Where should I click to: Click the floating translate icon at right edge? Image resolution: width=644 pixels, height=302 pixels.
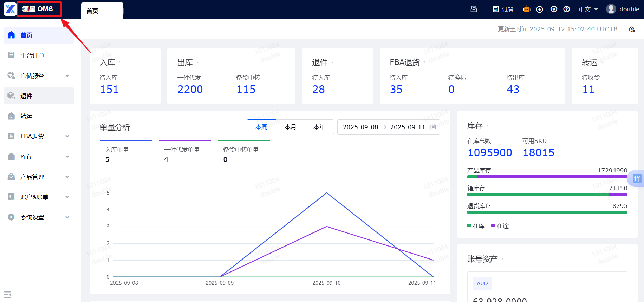pyautogui.click(x=637, y=178)
